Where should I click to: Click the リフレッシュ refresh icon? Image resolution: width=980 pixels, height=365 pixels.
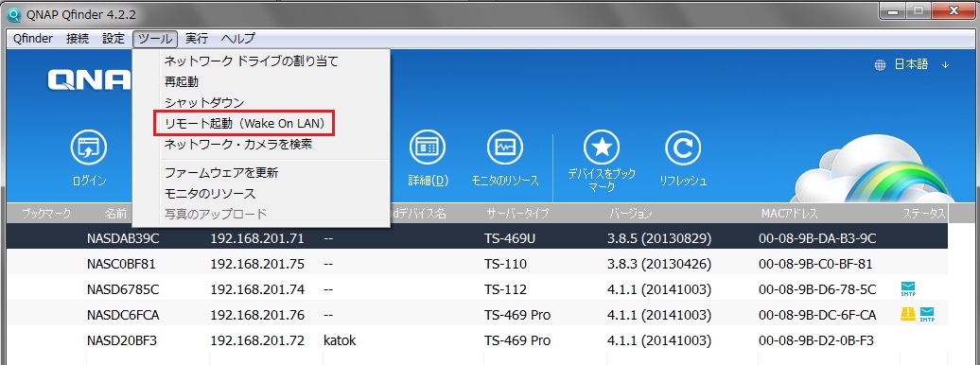pos(683,148)
